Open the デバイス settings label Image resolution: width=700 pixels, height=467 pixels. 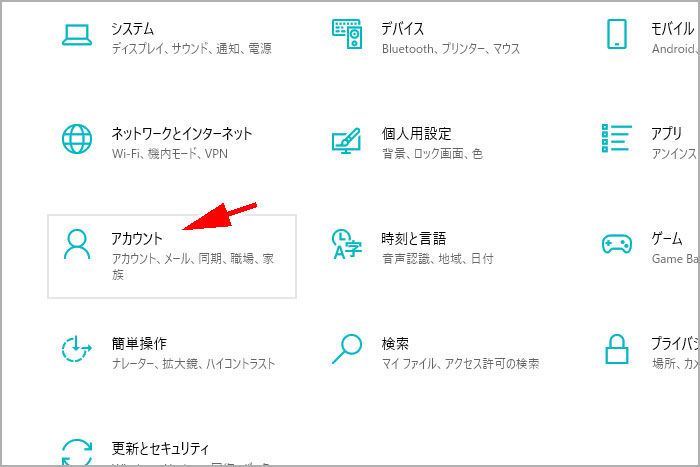(x=402, y=28)
